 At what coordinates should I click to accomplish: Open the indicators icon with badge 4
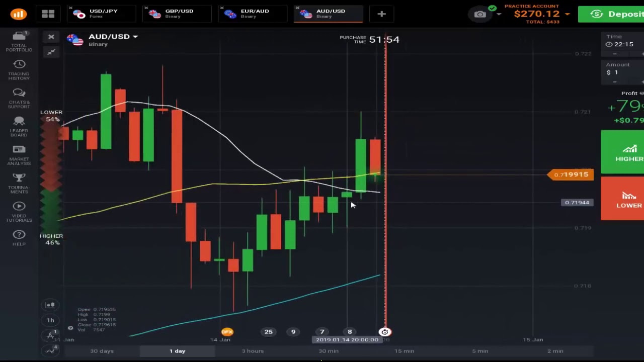tap(51, 350)
